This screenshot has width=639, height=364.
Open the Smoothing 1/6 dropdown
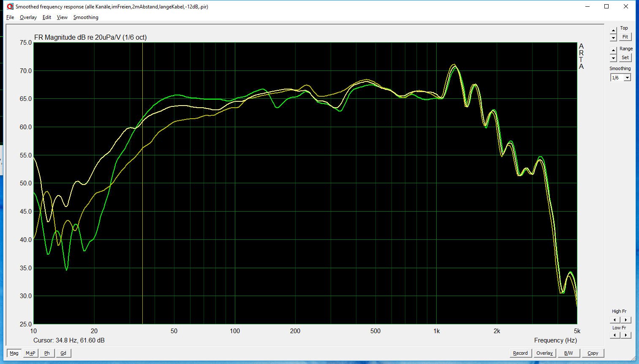(x=627, y=78)
